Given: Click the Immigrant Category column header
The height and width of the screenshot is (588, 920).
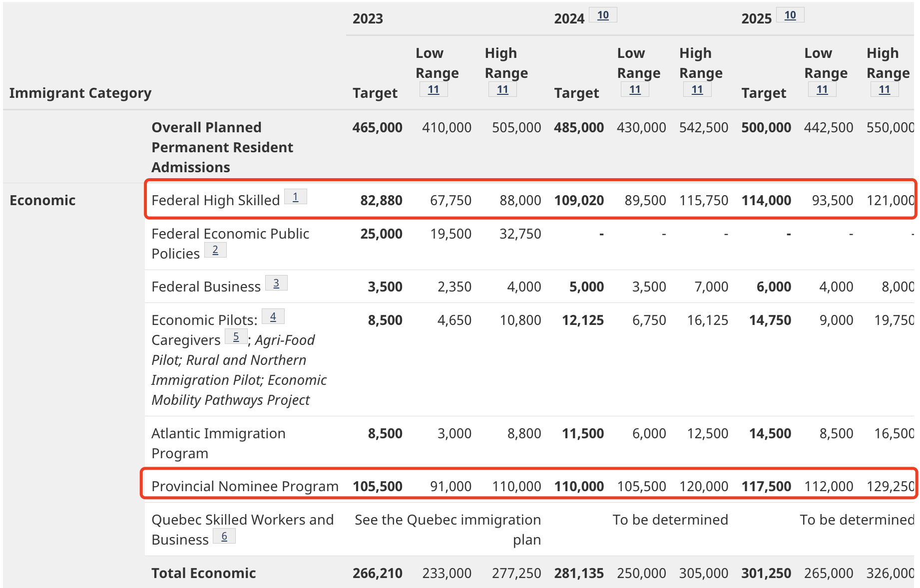Looking at the screenshot, I should click(x=80, y=93).
